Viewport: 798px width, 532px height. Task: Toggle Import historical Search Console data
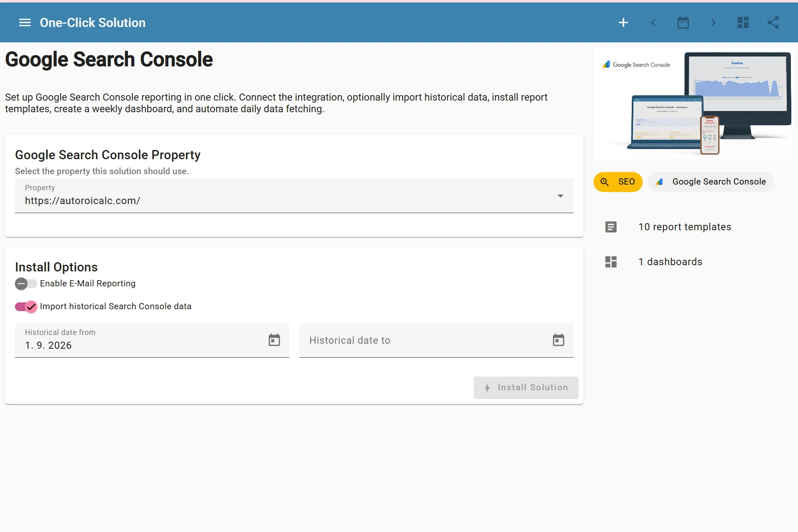click(x=26, y=307)
